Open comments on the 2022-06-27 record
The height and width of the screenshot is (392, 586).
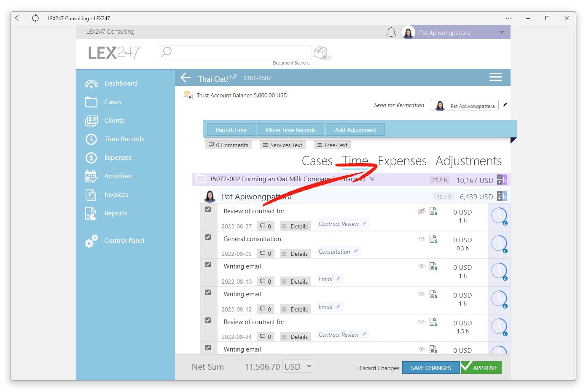point(266,226)
